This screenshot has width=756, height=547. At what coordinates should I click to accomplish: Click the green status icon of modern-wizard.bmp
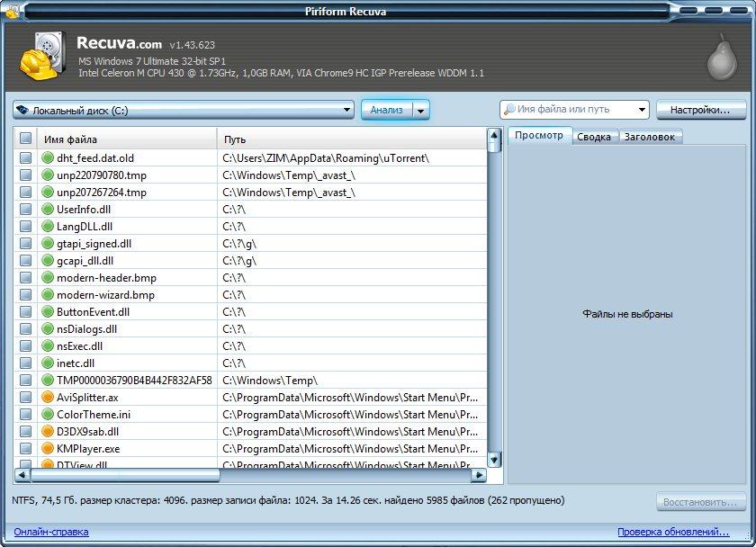tap(47, 295)
